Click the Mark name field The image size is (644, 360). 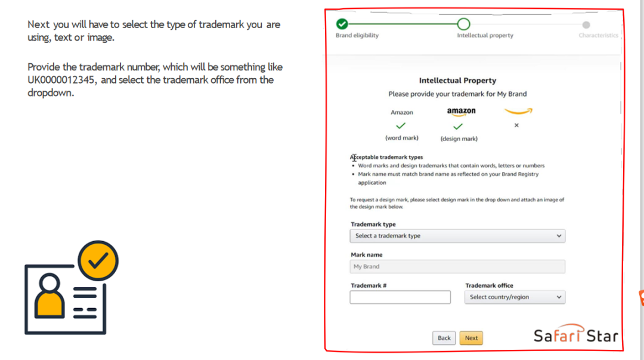click(x=457, y=267)
